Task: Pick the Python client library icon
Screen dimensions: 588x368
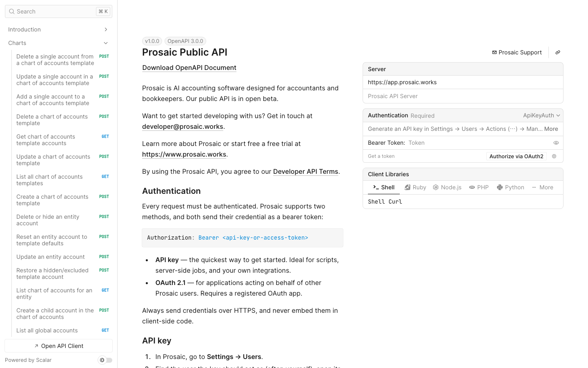Action: pyautogui.click(x=500, y=187)
